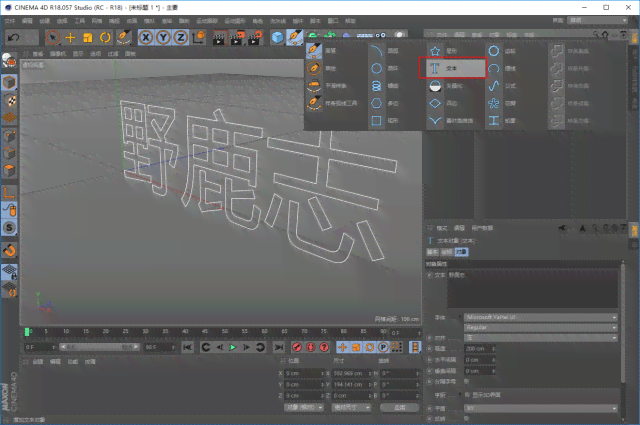The image size is (640, 425).
Task: Toggle the X axis lock
Action: [x=146, y=38]
